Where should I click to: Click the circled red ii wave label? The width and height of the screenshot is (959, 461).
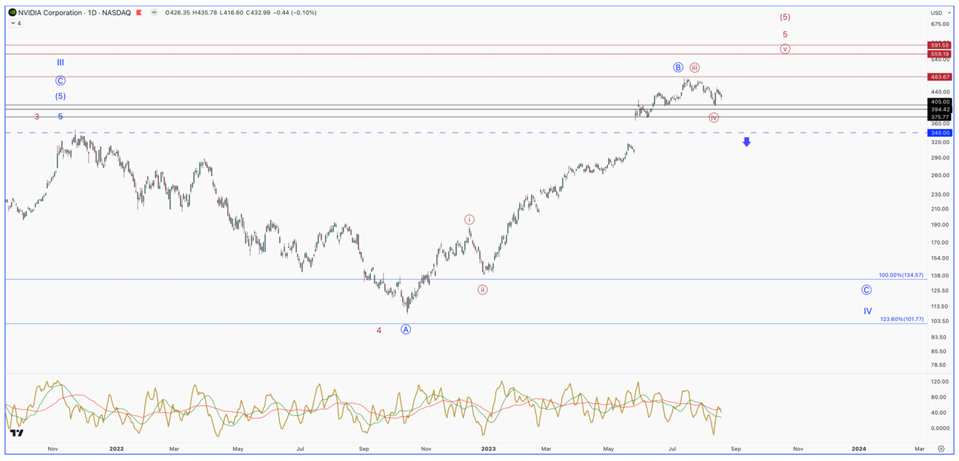coord(483,289)
